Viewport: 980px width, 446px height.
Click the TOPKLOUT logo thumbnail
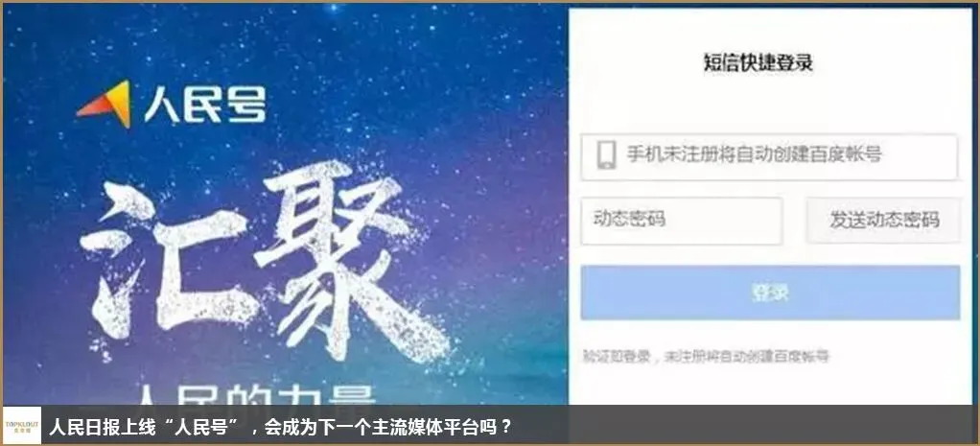[x=22, y=425]
